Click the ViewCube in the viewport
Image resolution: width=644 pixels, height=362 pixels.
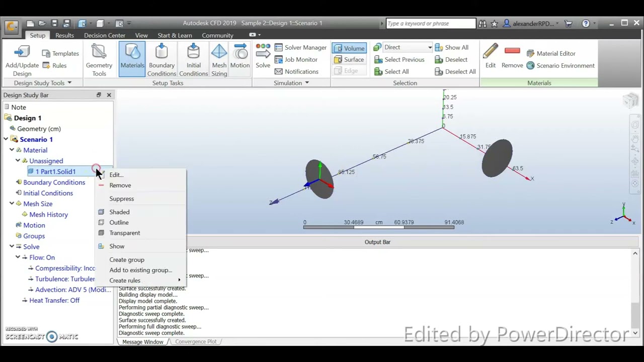[630, 101]
